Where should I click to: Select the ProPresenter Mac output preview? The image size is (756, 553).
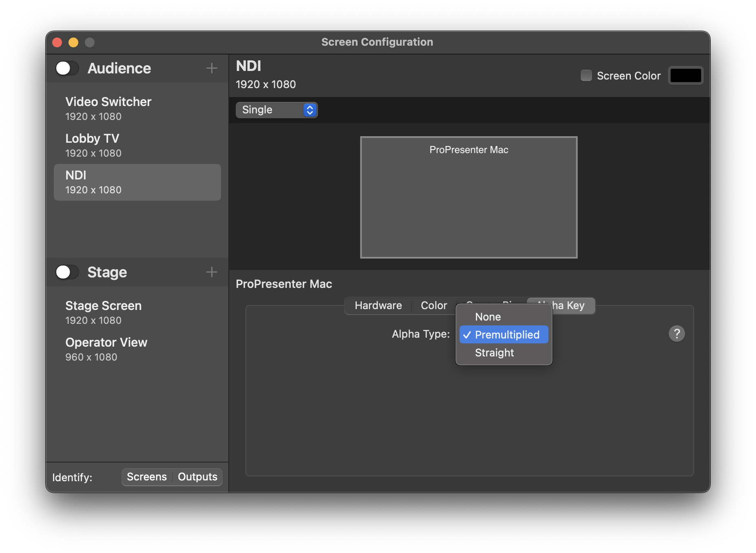(469, 197)
